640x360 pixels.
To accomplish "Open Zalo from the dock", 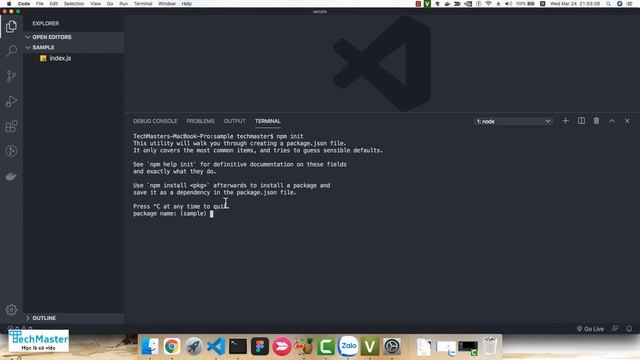I will 348,347.
